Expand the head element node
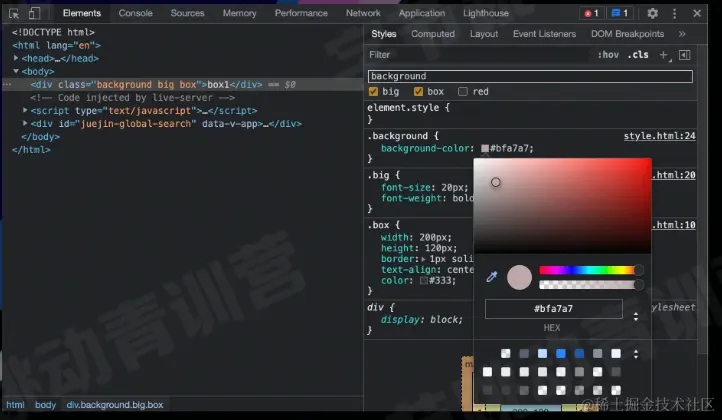 click(16, 58)
